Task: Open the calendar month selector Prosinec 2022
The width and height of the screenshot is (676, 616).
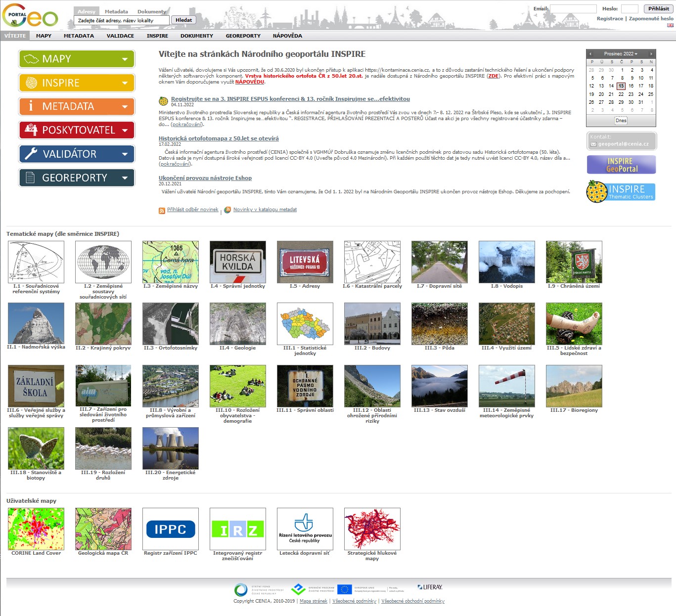Action: 621,54
